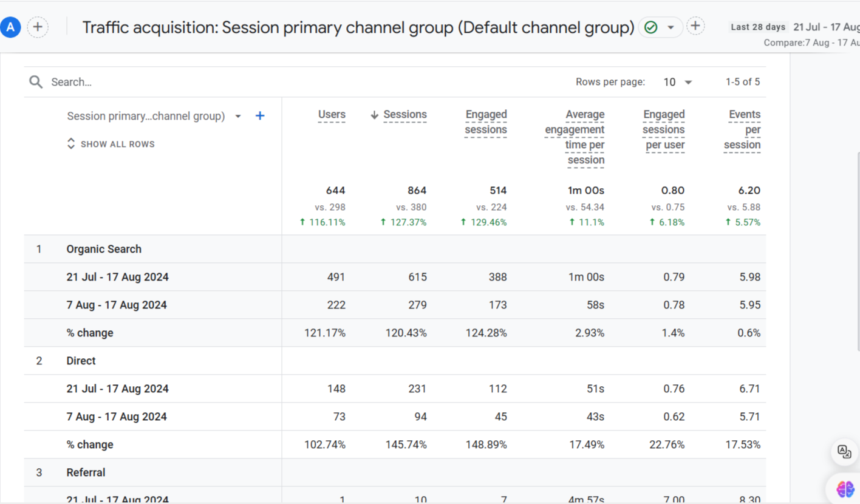860x504 pixels.
Task: Click Organic Search engaged sessions value 388
Action: 497,277
